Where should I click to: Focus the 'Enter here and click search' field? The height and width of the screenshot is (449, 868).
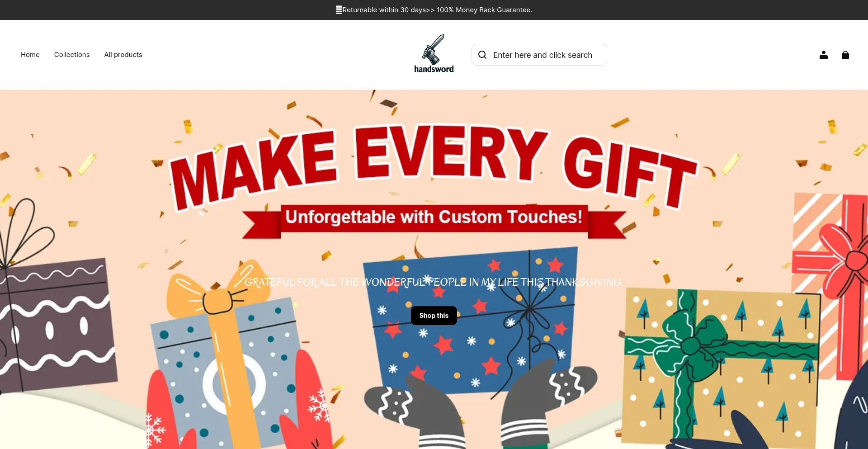[x=539, y=55]
